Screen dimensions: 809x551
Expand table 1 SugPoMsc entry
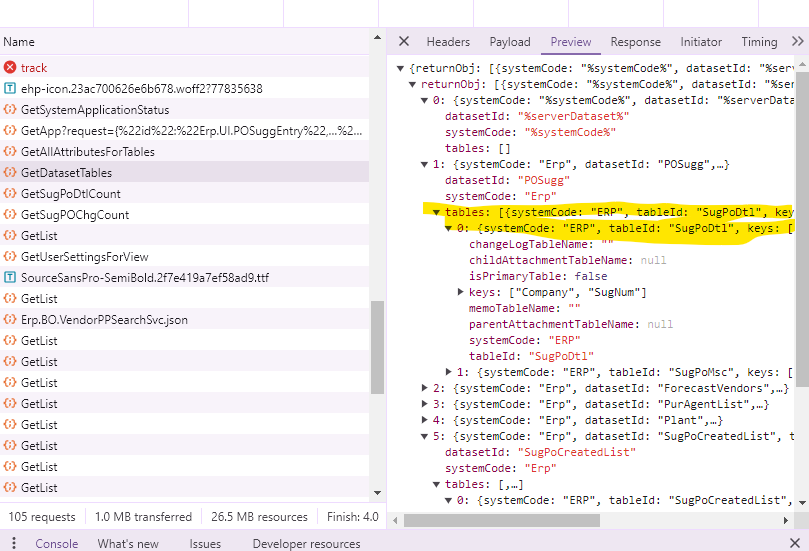448,372
